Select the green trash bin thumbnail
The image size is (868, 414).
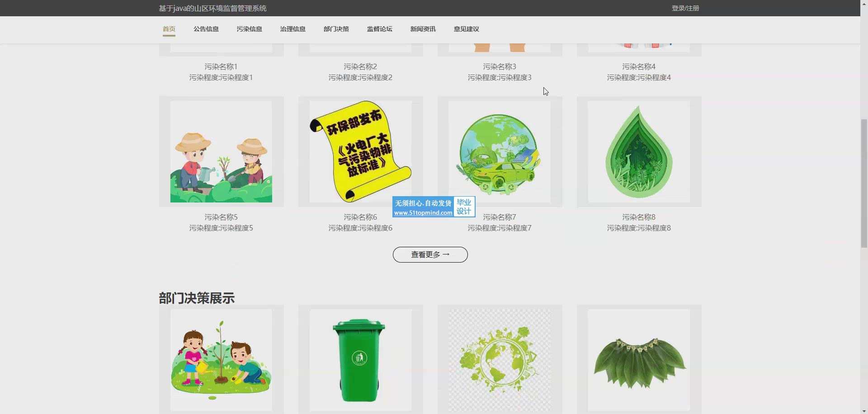coord(360,360)
